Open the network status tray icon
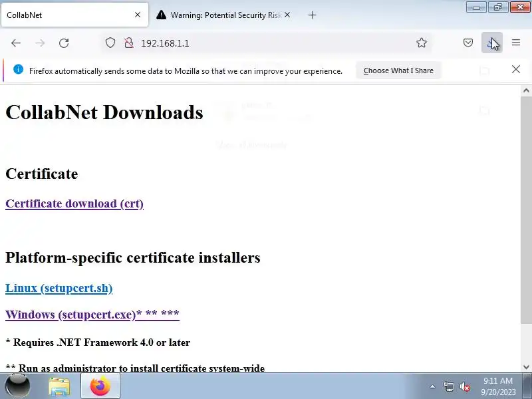Viewport: 532px width, 399px height. click(x=448, y=386)
